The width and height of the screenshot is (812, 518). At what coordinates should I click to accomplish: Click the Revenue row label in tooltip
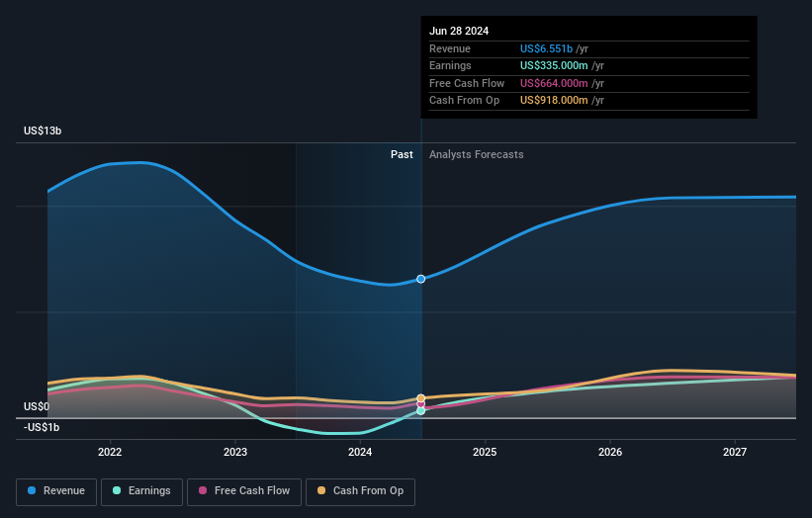(450, 48)
